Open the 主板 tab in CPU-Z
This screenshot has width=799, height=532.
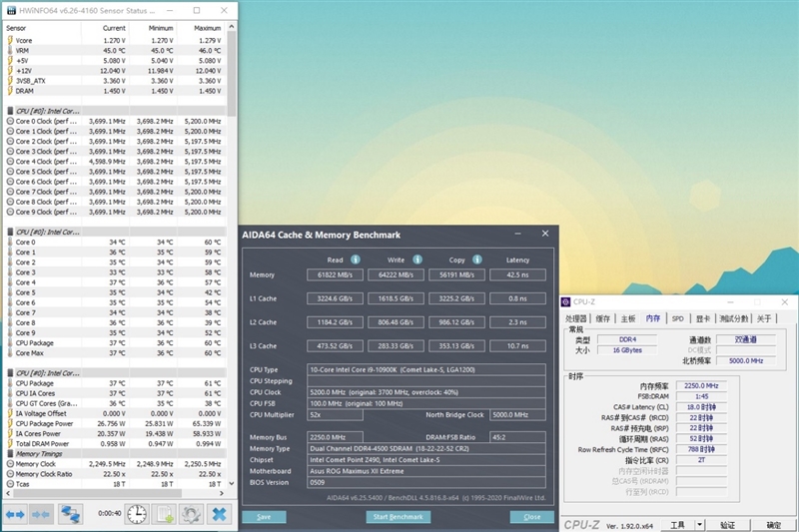627,318
